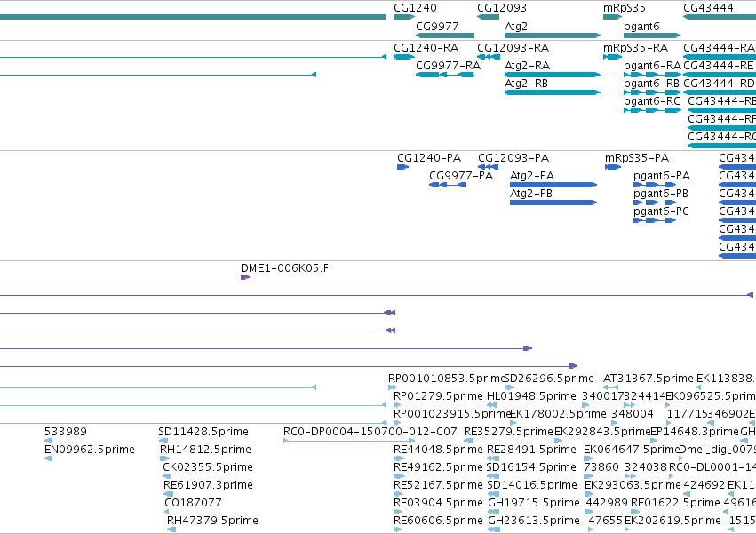Screen dimensions: 756x534
Task: Select the CG1240 gene feature
Action: coord(404,17)
